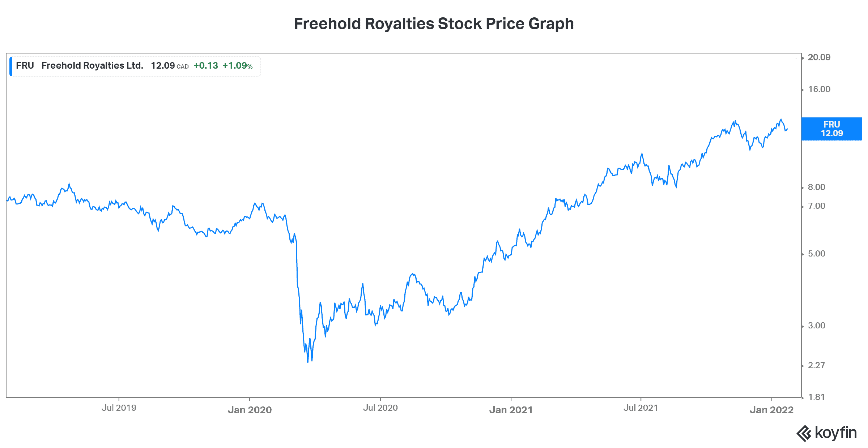Click the Jul 2020 date axis label
The image size is (868, 448).
[380, 408]
